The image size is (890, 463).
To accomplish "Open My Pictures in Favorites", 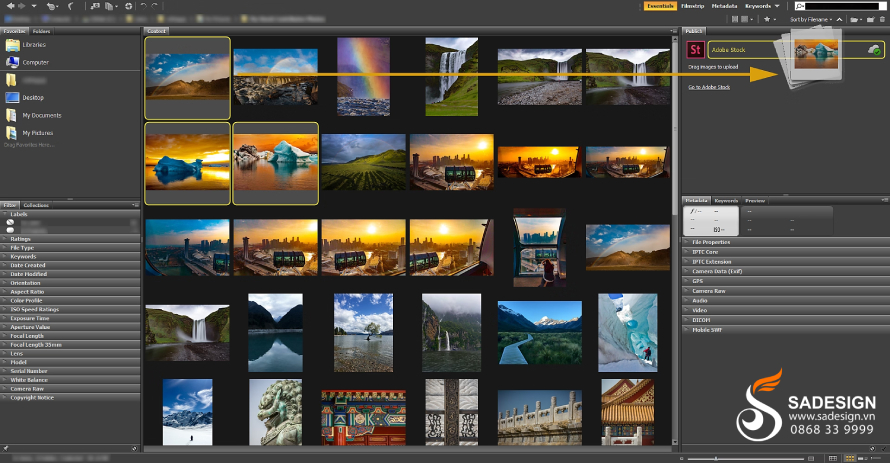I will [29, 133].
